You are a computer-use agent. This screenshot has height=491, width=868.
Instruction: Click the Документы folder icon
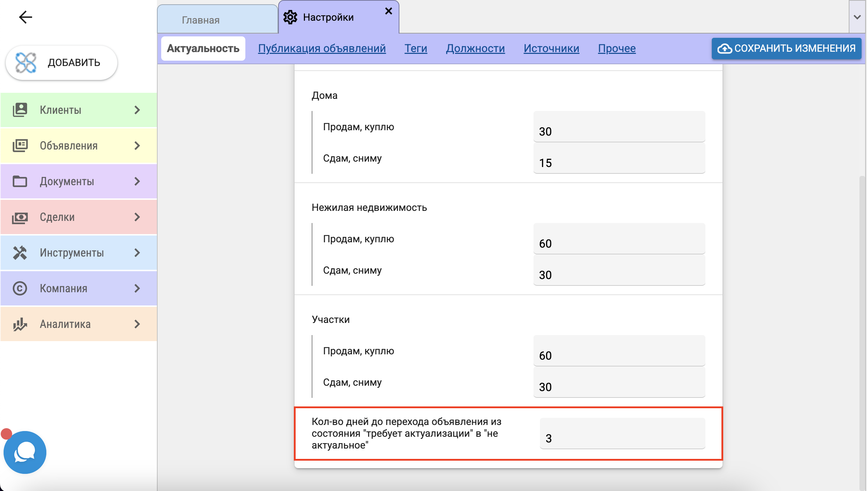pos(20,181)
